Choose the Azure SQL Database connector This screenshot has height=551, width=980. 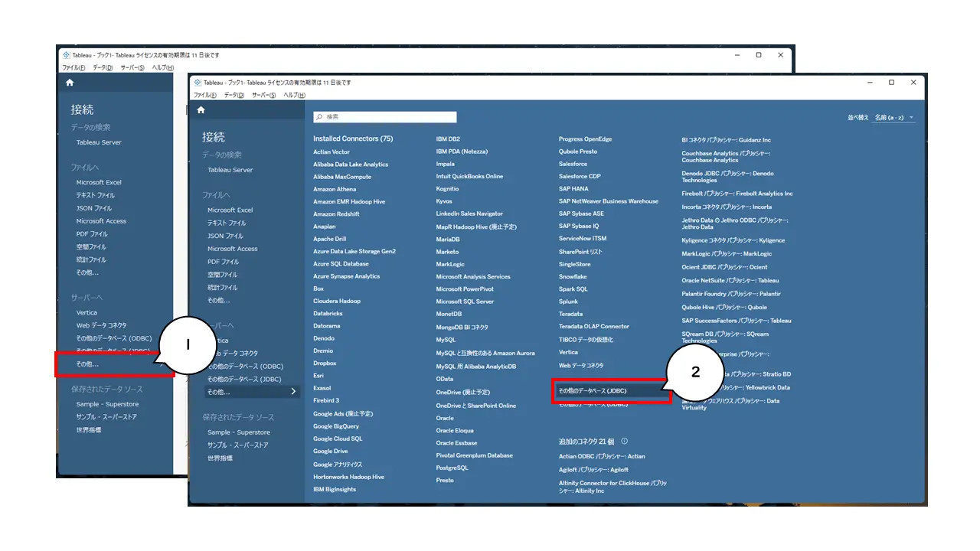pos(341,264)
